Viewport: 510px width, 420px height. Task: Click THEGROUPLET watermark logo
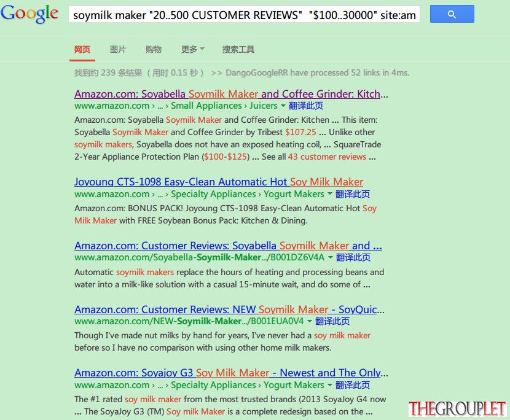[x=457, y=408]
